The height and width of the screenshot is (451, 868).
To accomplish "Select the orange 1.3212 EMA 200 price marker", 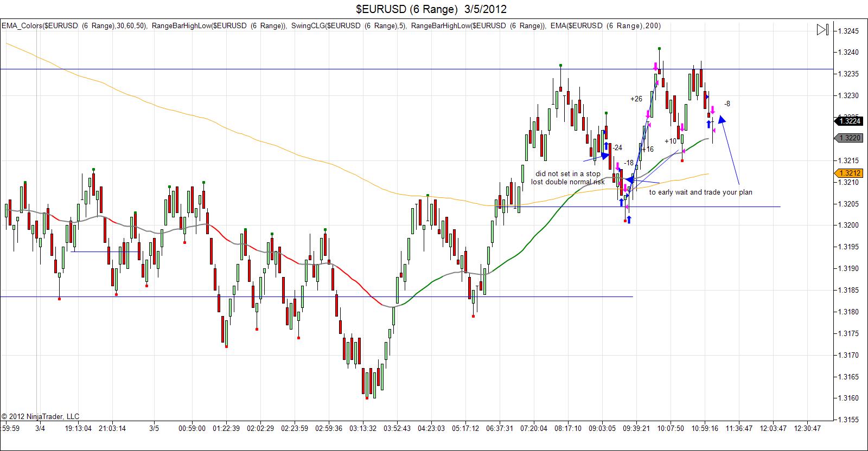I will click(848, 173).
